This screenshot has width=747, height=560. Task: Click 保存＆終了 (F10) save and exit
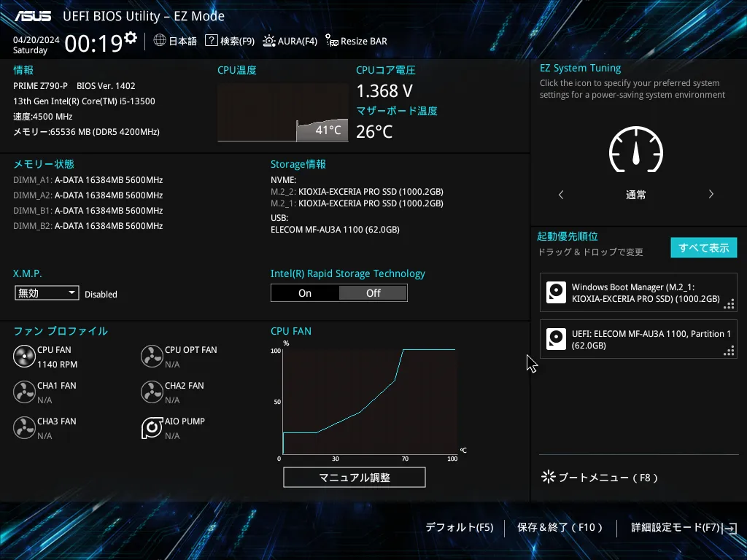(x=560, y=527)
